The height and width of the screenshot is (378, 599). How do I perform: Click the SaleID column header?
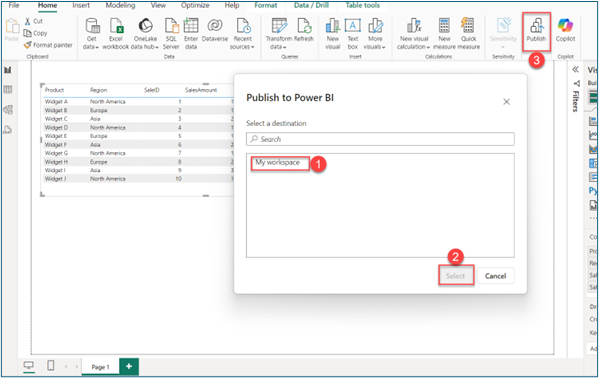[x=152, y=90]
